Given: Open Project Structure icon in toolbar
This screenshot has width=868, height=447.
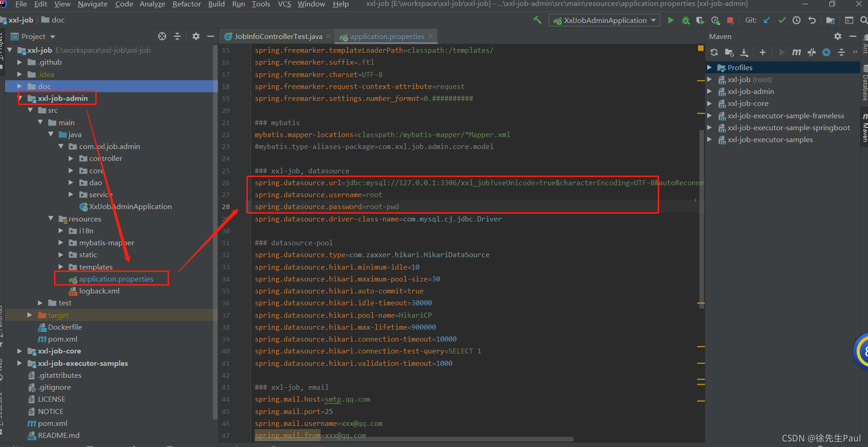Looking at the screenshot, I should (830, 20).
